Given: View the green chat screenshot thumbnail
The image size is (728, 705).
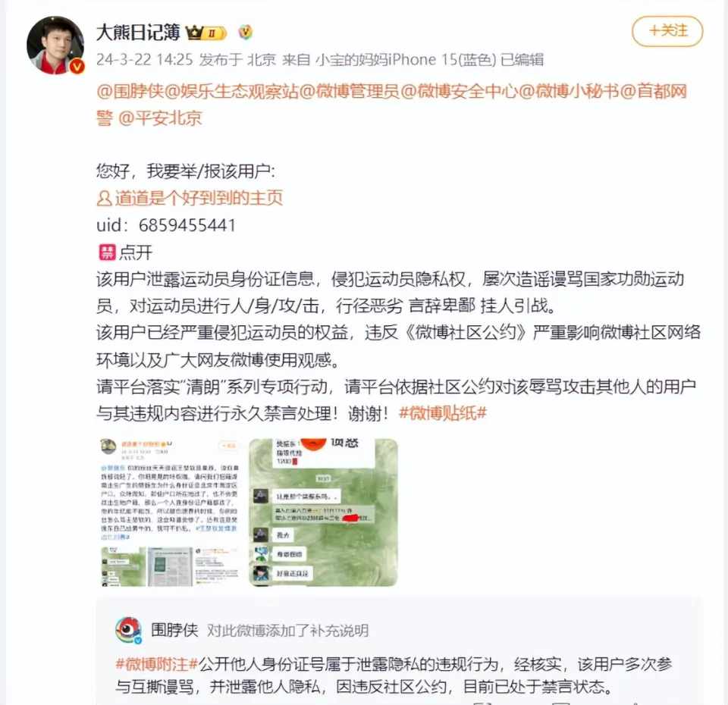Looking at the screenshot, I should click(323, 512).
